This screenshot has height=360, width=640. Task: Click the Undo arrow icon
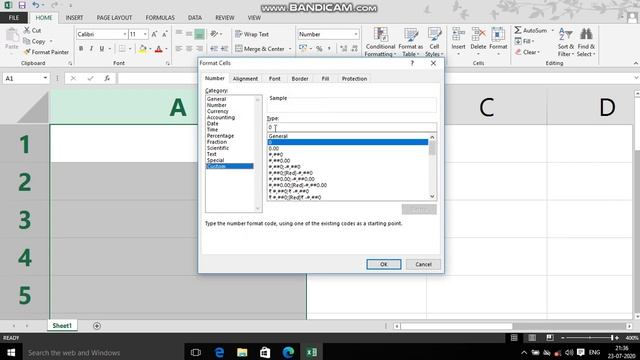36,5
